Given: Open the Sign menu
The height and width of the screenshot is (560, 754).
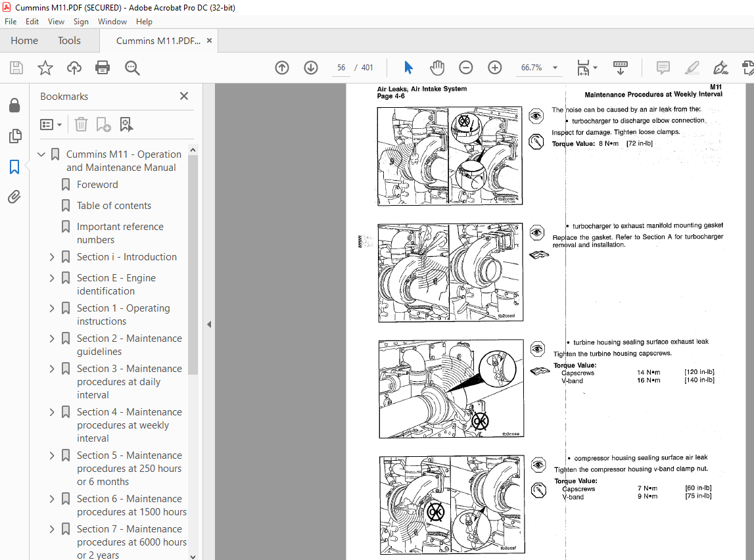Looking at the screenshot, I should pyautogui.click(x=81, y=22).
